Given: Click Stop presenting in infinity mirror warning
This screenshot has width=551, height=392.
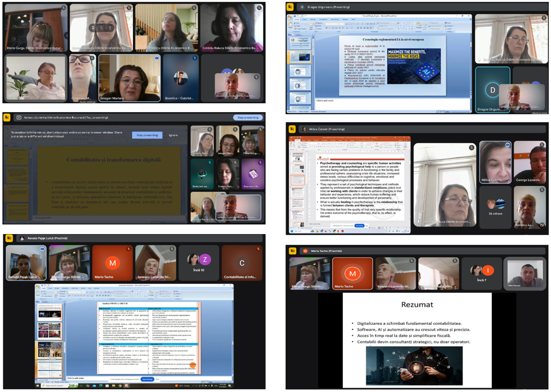Looking at the screenshot, I should point(147,135).
